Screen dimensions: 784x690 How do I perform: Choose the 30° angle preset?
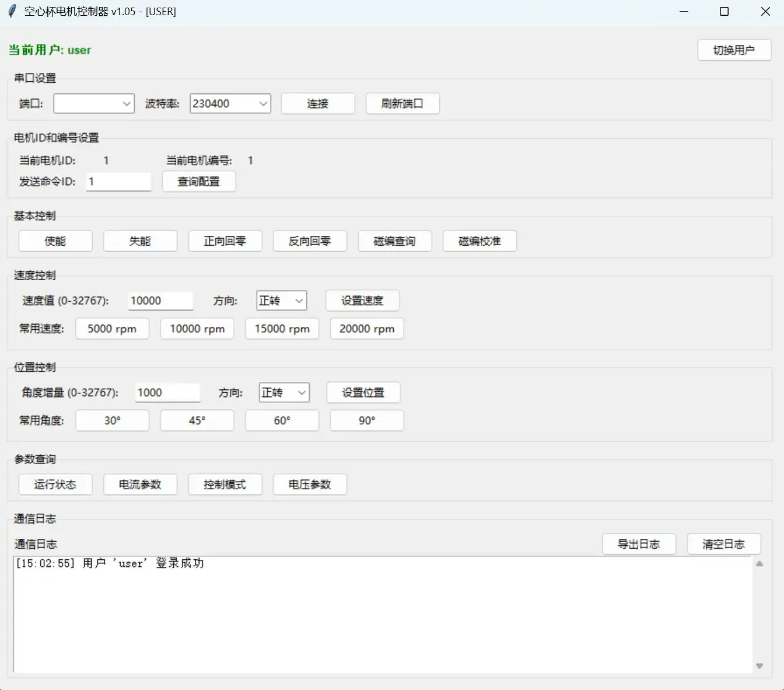113,420
